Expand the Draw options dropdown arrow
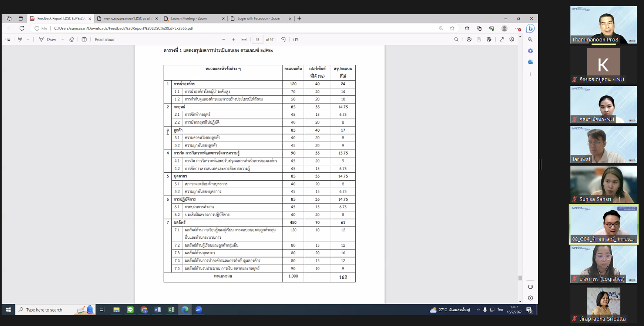 pos(63,40)
